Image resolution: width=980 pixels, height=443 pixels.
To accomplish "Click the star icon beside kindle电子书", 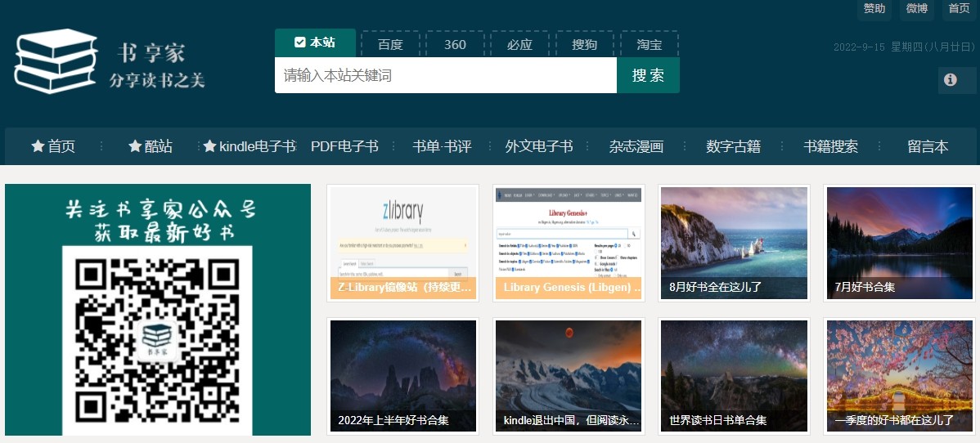I will [x=210, y=146].
